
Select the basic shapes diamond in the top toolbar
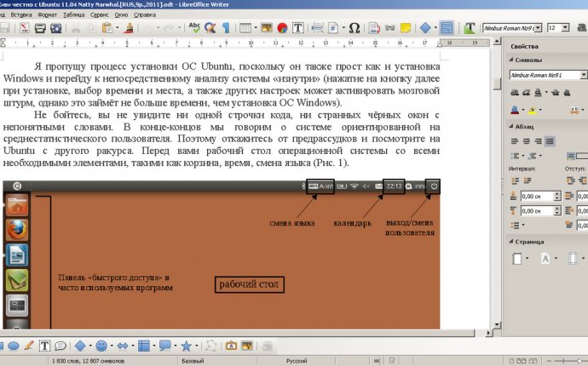[x=425, y=28]
